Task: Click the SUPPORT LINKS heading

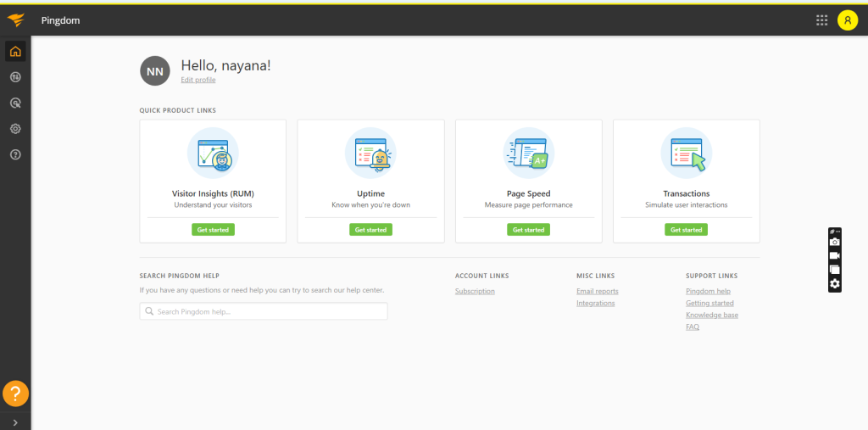Action: point(712,276)
